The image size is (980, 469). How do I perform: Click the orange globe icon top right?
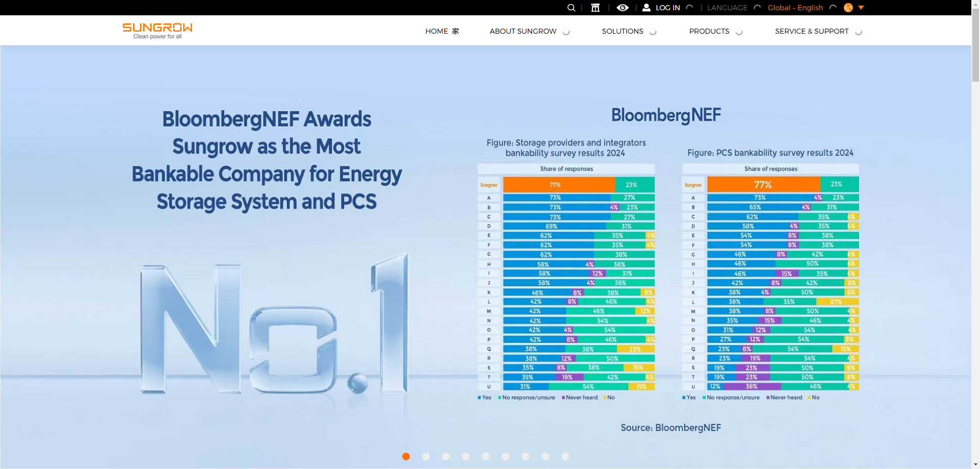point(848,8)
